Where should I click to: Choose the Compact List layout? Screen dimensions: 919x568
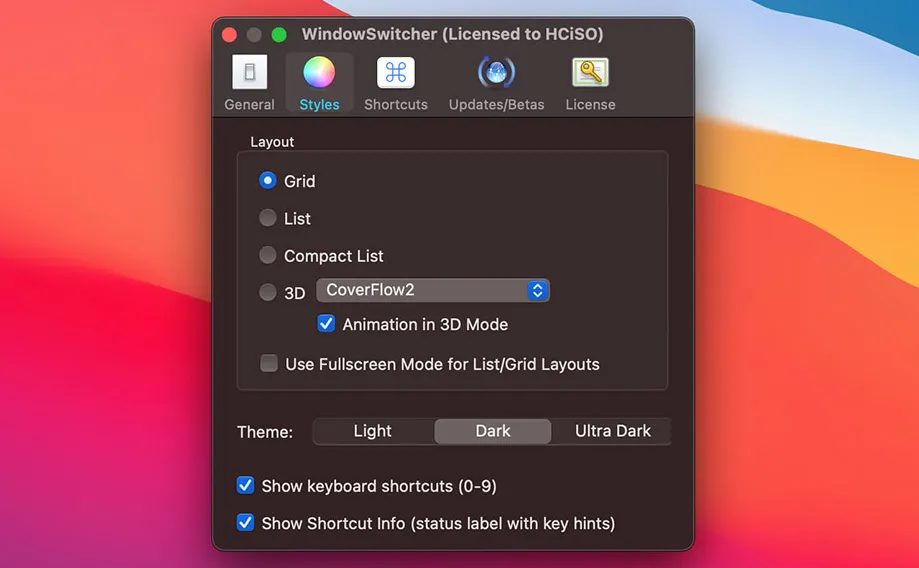pyautogui.click(x=268, y=256)
